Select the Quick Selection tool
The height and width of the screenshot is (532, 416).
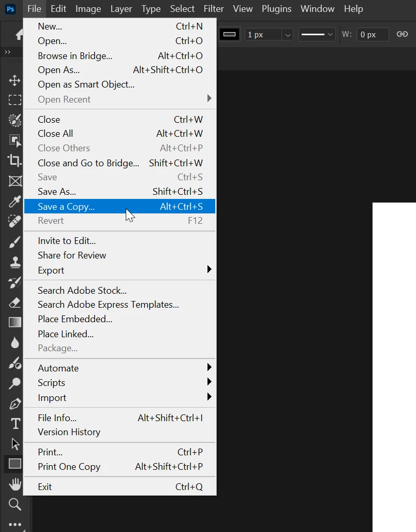click(14, 120)
